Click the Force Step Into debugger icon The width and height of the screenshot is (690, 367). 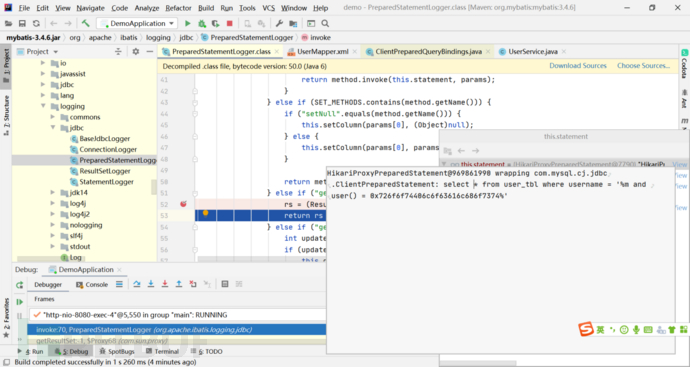tap(165, 284)
